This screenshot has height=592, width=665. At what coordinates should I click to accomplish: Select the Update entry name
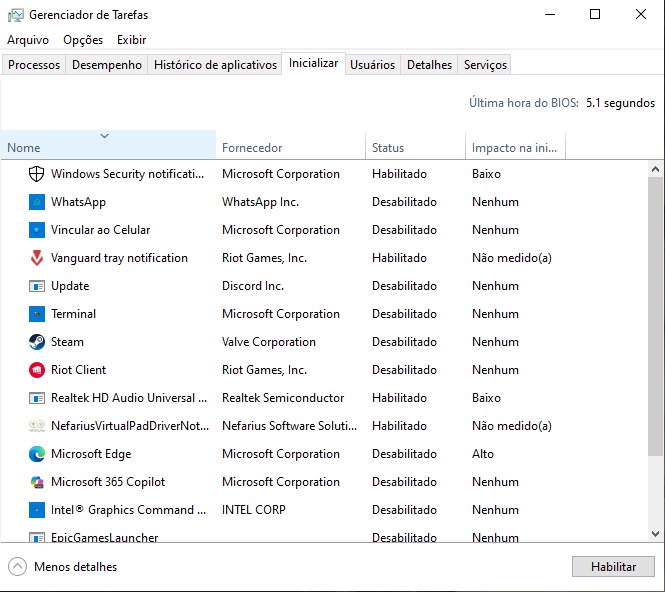tap(70, 286)
